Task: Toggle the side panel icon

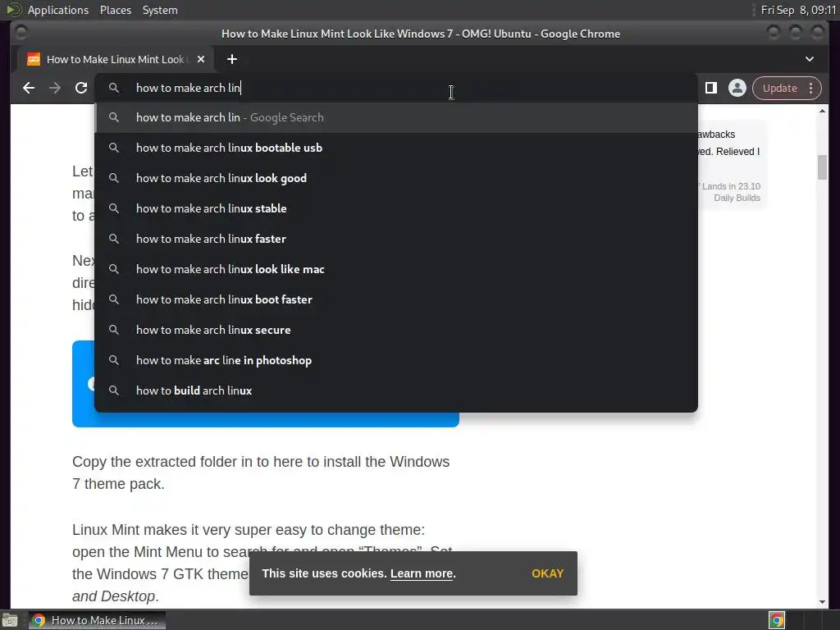Action: point(711,88)
